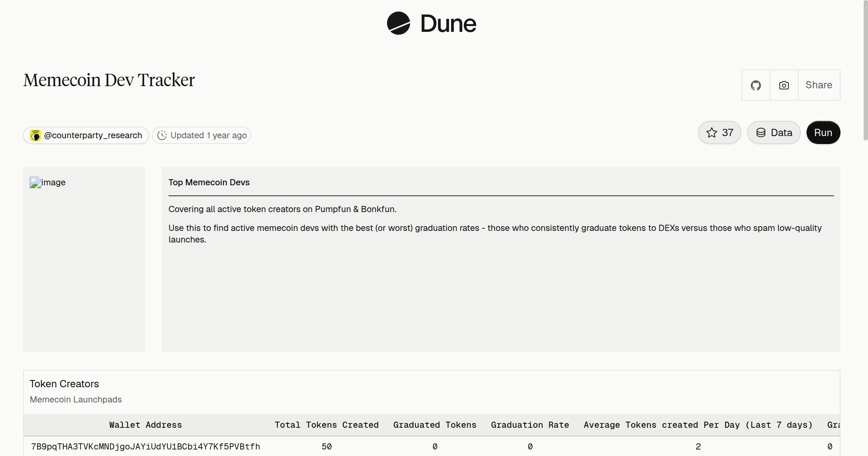Viewport: 868px width, 456px height.
Task: Click the Memecoin Launchpads subtitle
Action: [x=76, y=400]
